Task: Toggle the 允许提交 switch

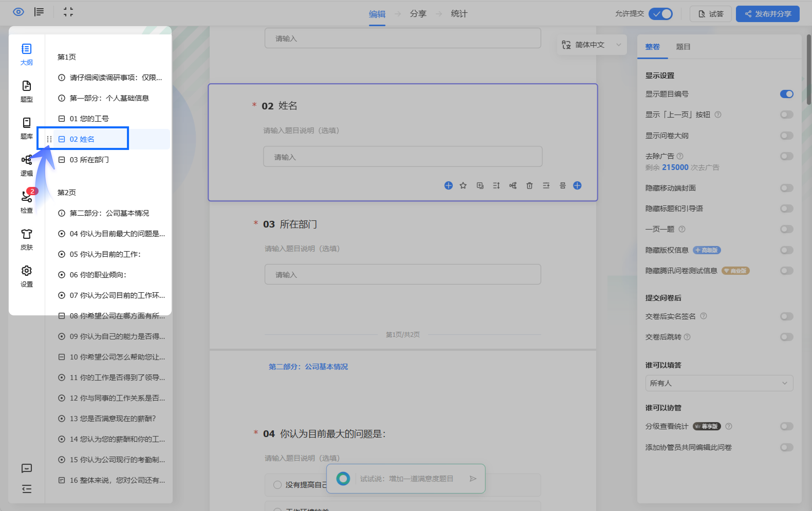Action: tap(661, 14)
